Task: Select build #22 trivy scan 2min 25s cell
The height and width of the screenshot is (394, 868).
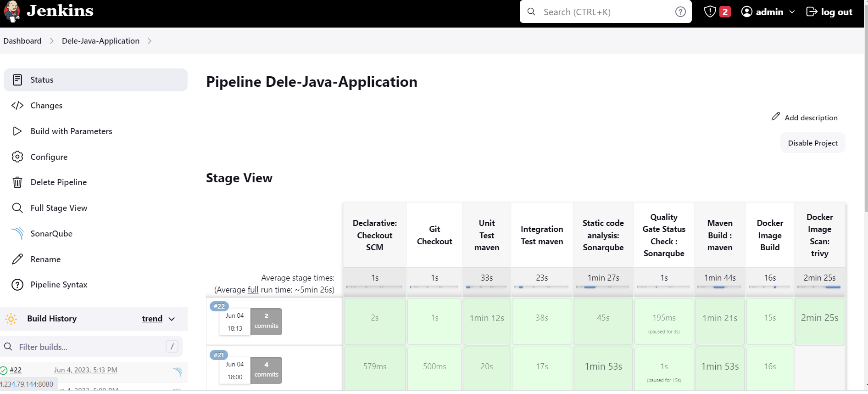Action: point(819,321)
